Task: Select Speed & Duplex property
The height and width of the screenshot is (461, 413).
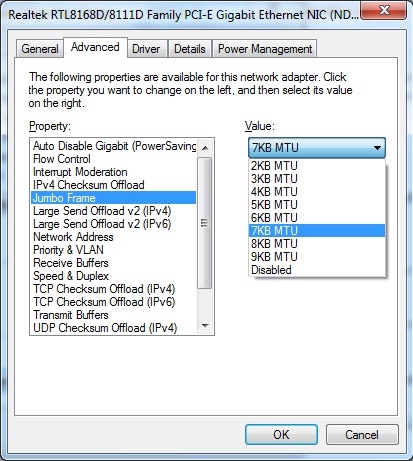Action: tap(113, 276)
